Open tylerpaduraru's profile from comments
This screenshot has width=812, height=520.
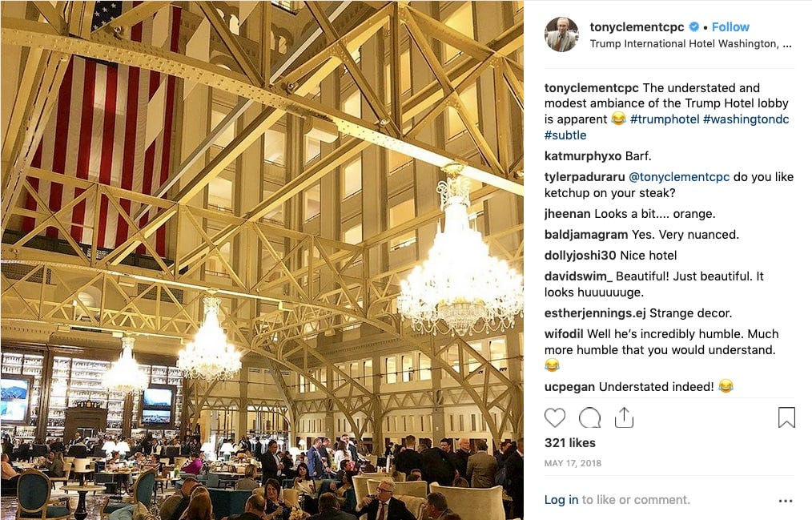[x=585, y=177]
